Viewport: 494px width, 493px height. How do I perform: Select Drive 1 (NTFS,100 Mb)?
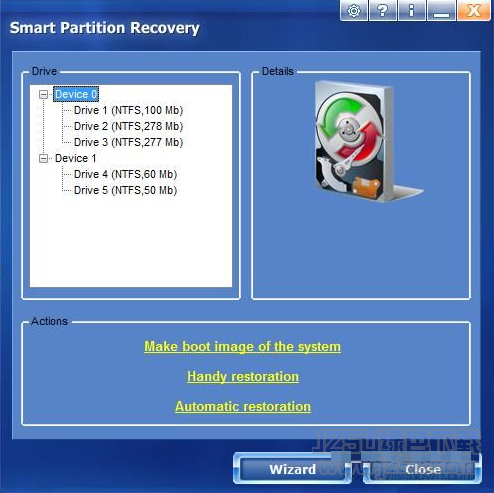[x=128, y=110]
